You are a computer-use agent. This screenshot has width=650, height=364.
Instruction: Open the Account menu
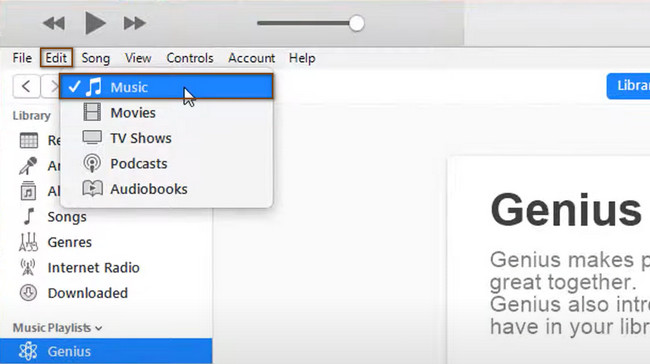coord(251,58)
